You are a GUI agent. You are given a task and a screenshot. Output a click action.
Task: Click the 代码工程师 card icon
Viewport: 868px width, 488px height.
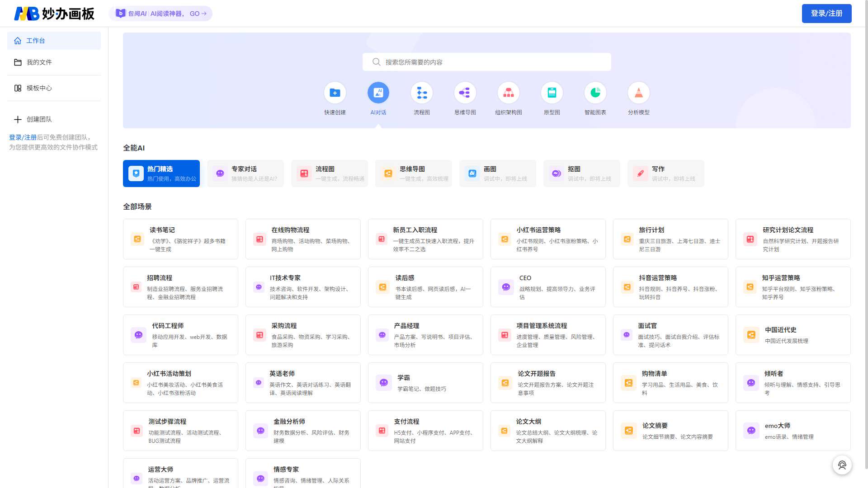pos(138,335)
